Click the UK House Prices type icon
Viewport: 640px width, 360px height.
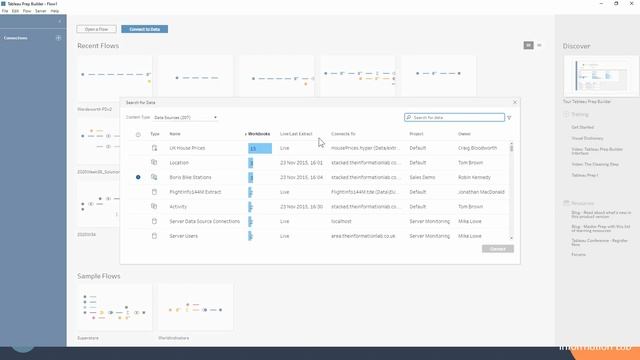point(154,148)
